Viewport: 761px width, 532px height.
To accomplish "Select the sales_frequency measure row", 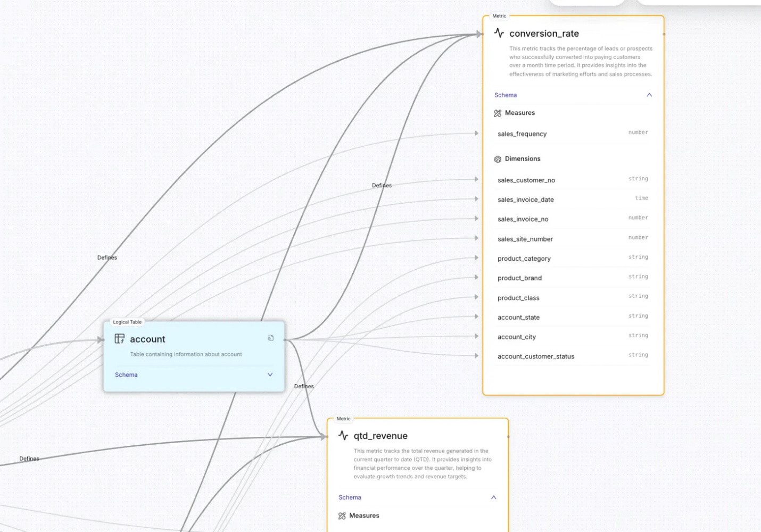I will pyautogui.click(x=573, y=134).
